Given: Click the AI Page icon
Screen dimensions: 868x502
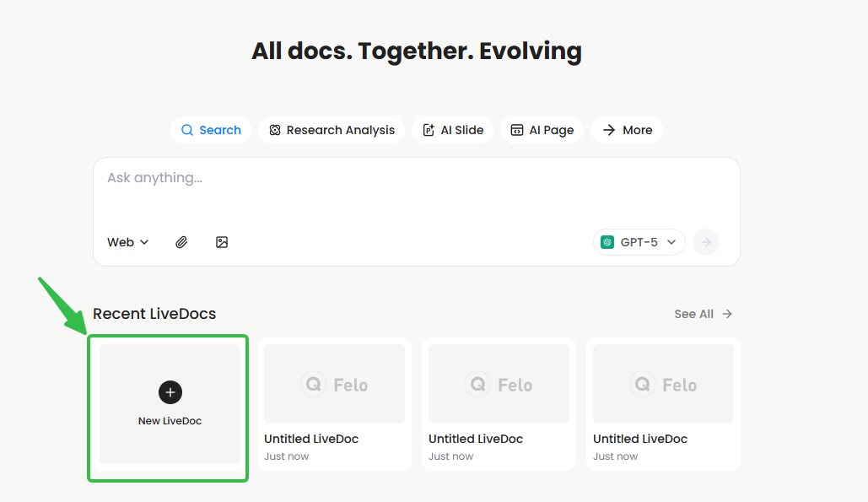Looking at the screenshot, I should click(517, 130).
